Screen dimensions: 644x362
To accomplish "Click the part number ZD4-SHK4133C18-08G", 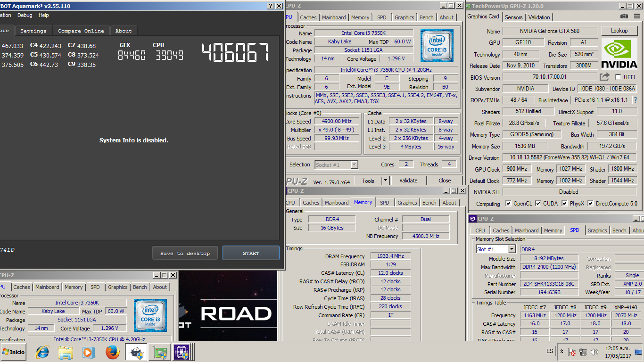I will click(549, 284).
